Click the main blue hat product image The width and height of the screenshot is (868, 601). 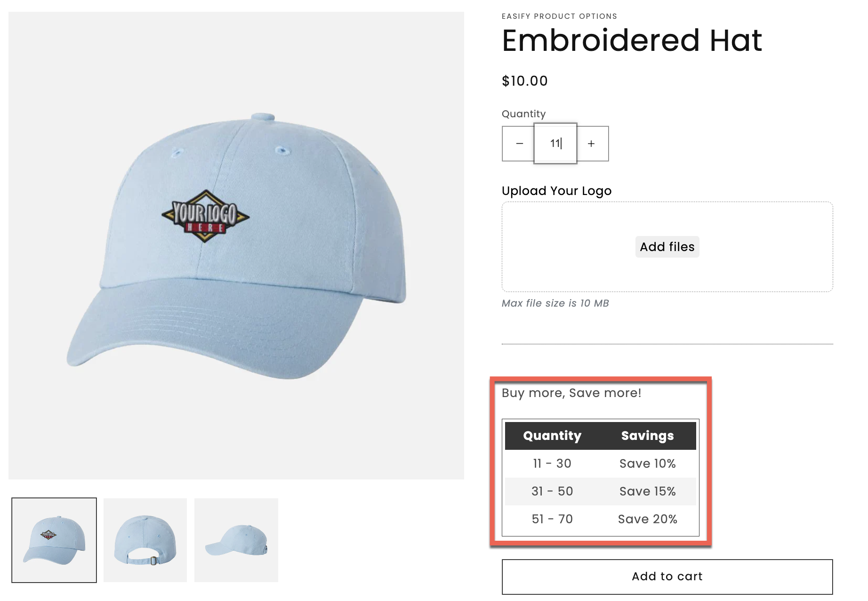(x=236, y=245)
